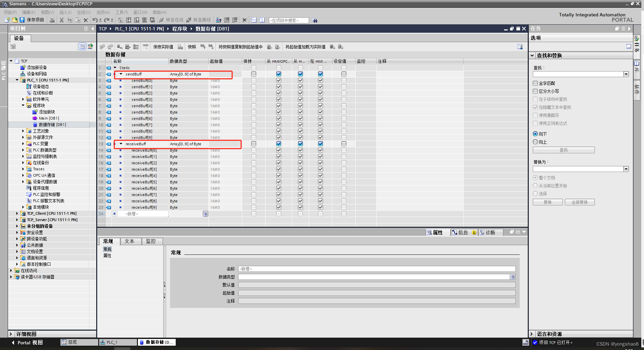Click the Snapshot camera-up icon after 快照

[203, 47]
